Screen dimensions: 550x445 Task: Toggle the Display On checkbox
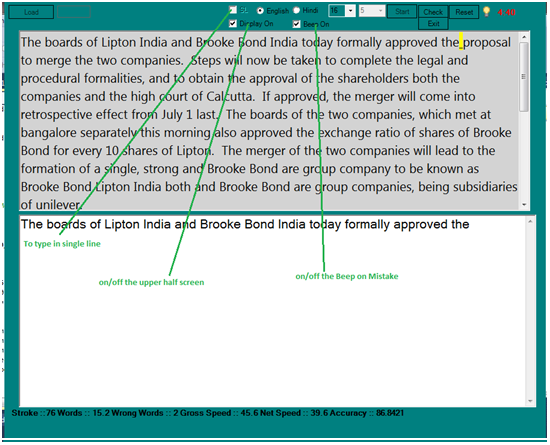point(233,23)
